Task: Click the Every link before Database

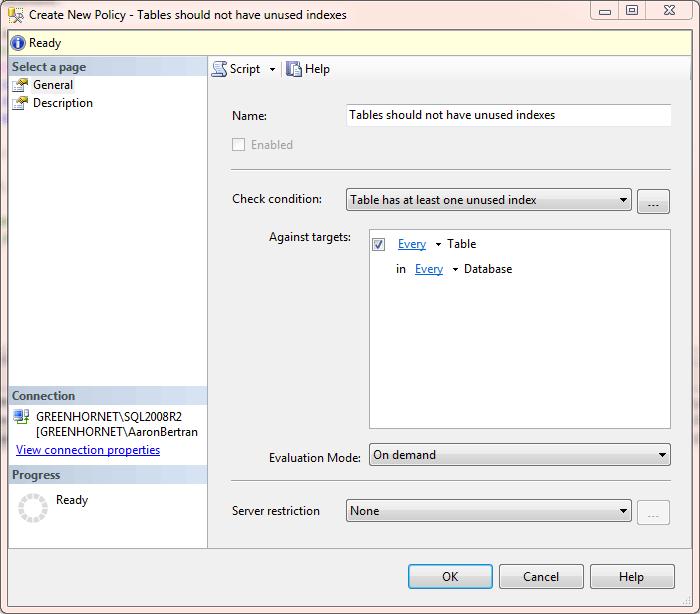Action: point(429,269)
